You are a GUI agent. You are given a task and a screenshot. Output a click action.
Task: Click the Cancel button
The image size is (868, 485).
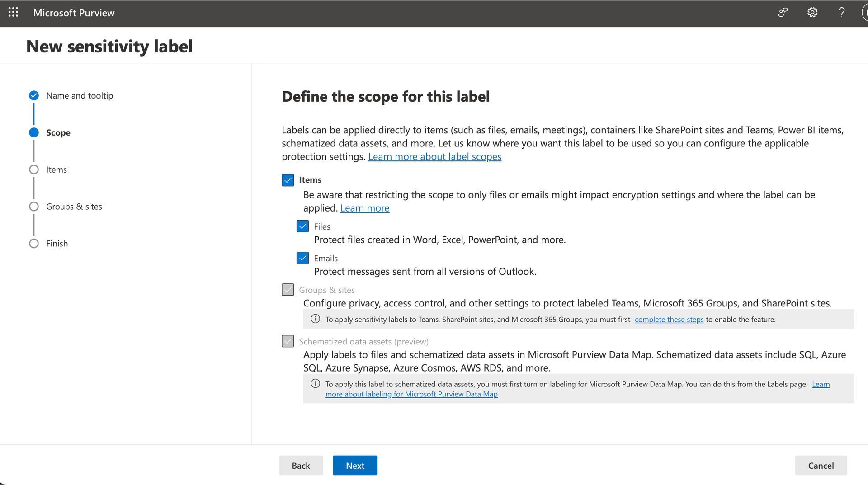(x=821, y=466)
